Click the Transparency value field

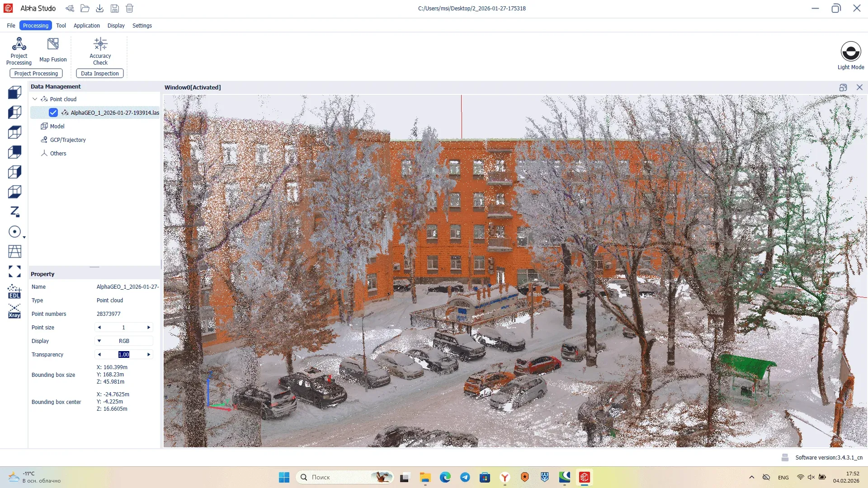pyautogui.click(x=124, y=354)
